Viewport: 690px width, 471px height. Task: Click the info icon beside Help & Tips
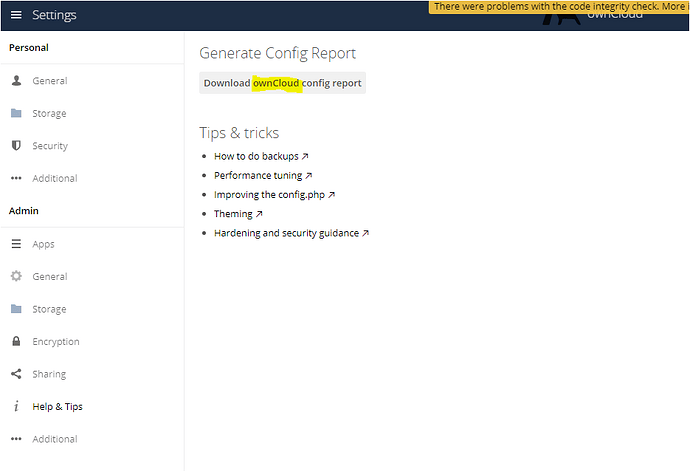(16, 406)
